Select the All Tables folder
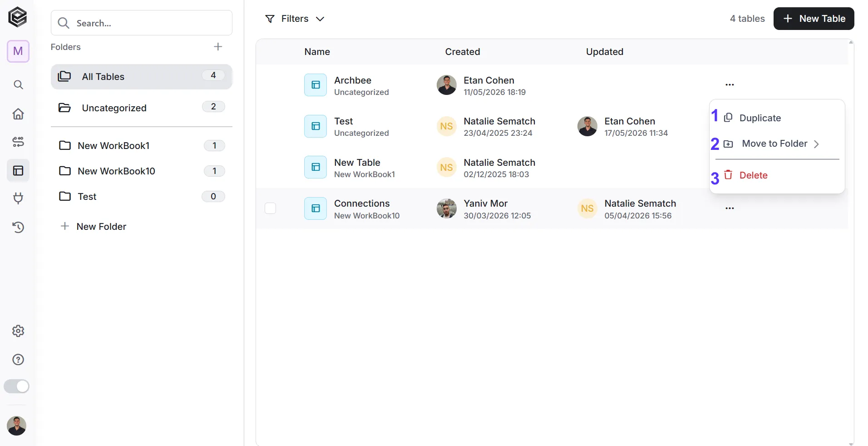868x446 pixels. click(142, 77)
